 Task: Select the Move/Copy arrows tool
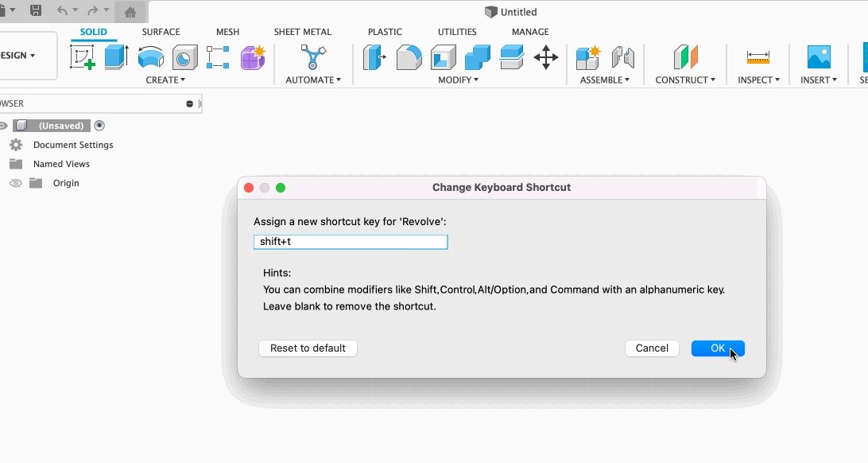546,57
